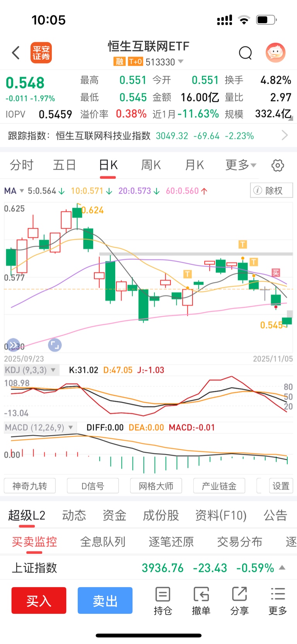Expand the MA indicator dropdown
The height and width of the screenshot is (644, 297).
coord(14,191)
